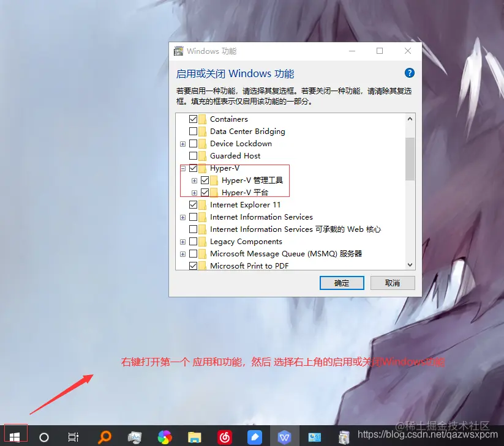Viewport: 504px width, 446px height.
Task: Maximize the Windows 功能 window
Action: 380,51
